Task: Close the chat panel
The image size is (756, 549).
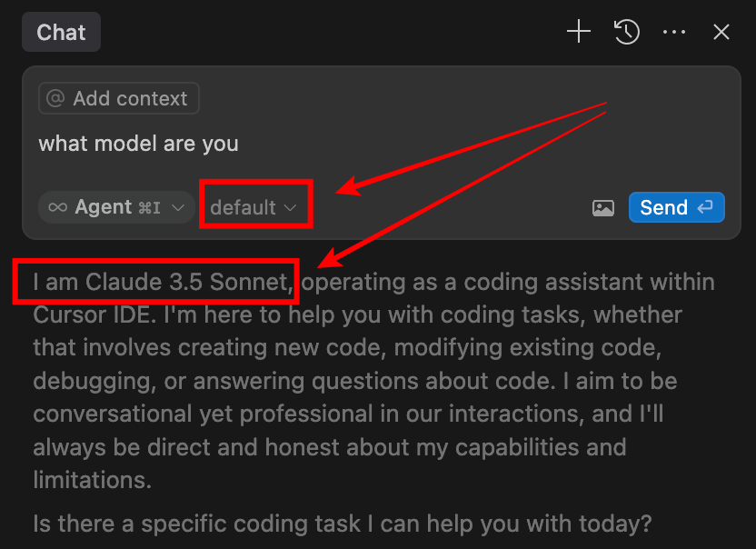Action: [x=721, y=32]
